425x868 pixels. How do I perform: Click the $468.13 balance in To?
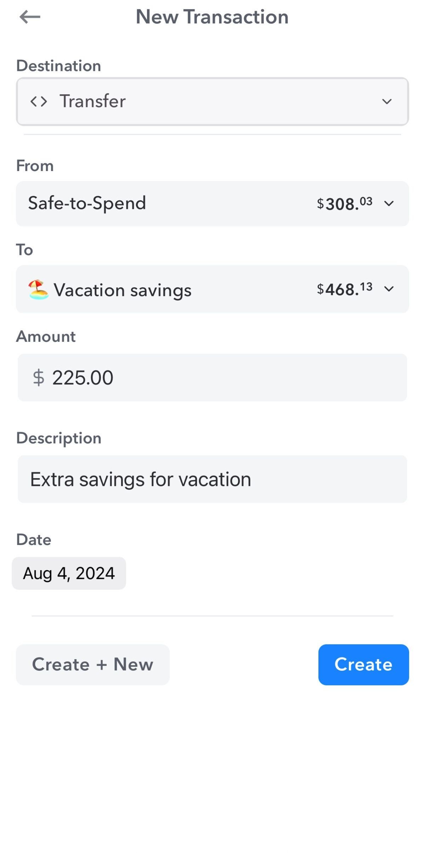point(345,289)
